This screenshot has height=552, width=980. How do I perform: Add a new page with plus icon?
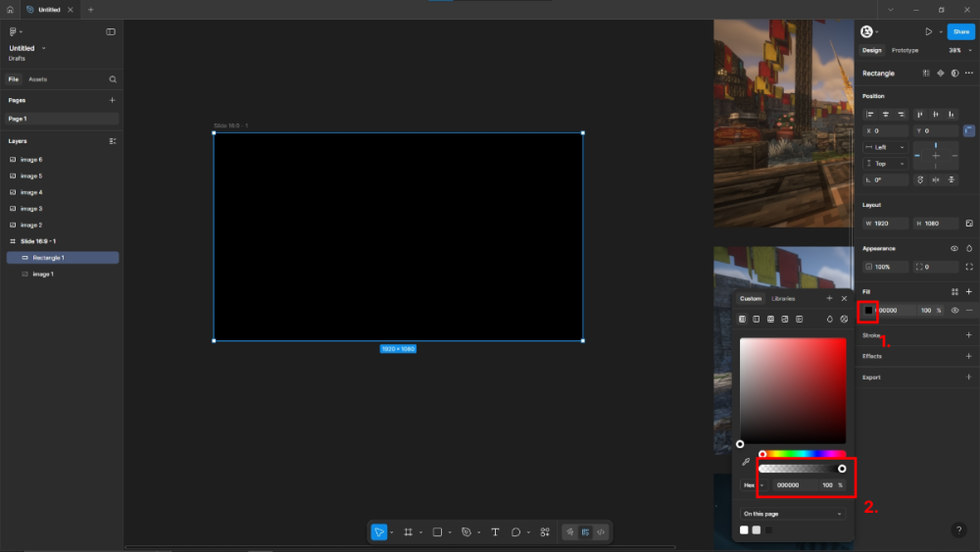pyautogui.click(x=112, y=100)
